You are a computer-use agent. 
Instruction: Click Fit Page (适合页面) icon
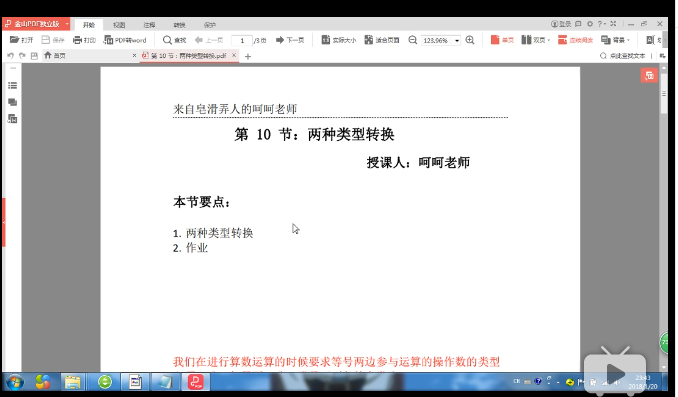click(x=368, y=40)
